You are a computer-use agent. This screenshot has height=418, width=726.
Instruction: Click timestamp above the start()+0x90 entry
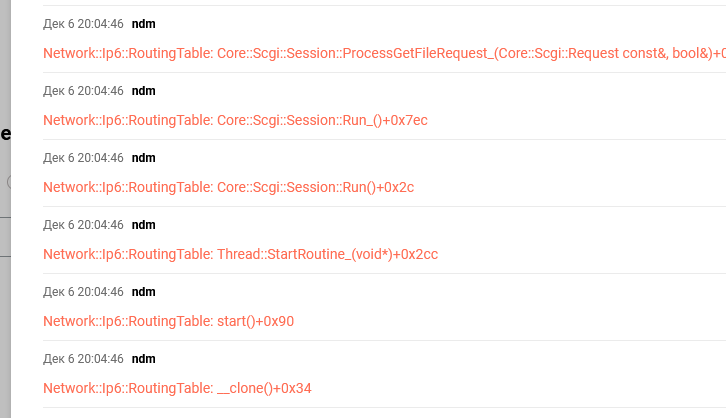coord(83,291)
